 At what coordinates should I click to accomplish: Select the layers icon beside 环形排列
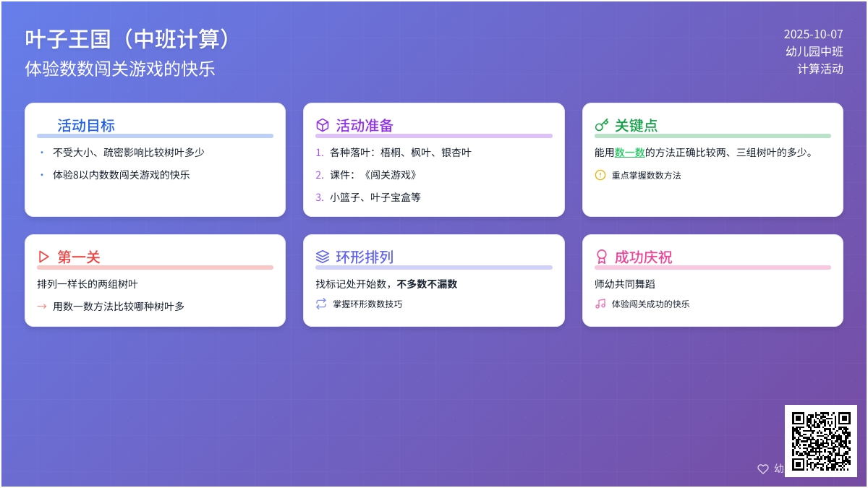[323, 257]
